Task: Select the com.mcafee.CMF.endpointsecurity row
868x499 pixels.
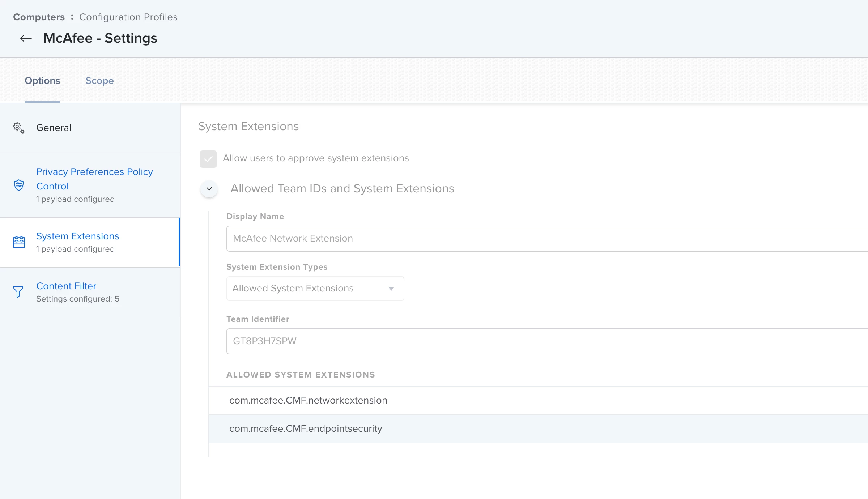Action: 538,429
